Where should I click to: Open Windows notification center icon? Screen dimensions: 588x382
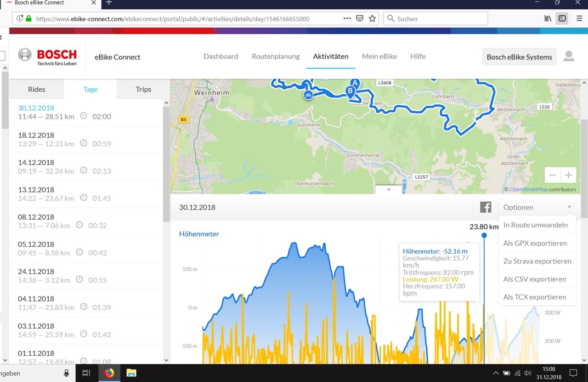pos(573,373)
